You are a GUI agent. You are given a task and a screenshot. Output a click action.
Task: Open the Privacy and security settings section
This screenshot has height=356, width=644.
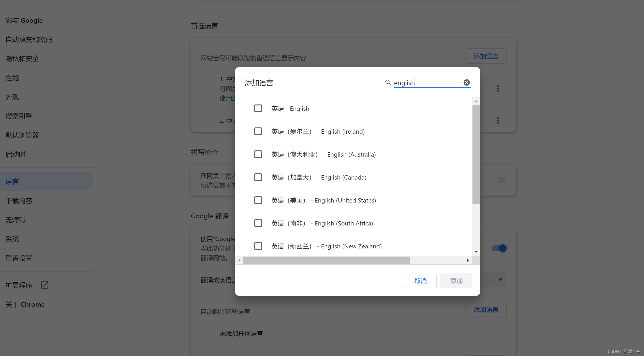coord(22,59)
